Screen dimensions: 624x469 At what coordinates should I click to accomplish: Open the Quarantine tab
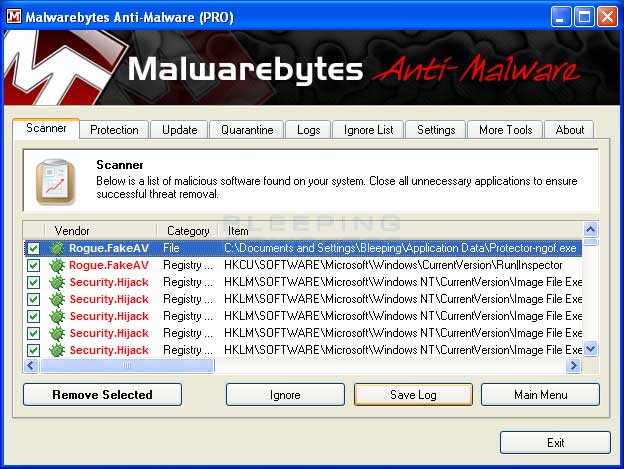pyautogui.click(x=247, y=130)
